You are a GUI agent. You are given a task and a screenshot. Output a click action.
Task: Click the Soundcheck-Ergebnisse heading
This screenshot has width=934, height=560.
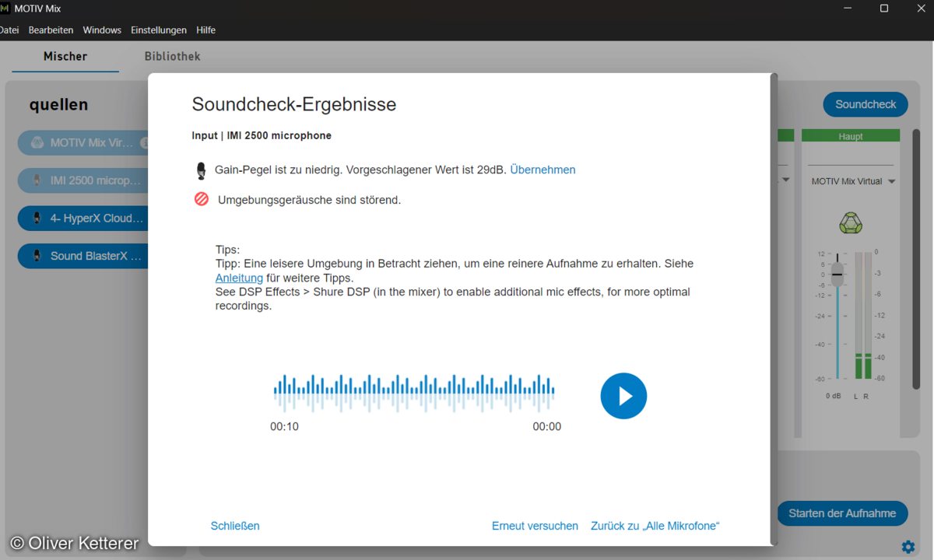click(x=294, y=104)
